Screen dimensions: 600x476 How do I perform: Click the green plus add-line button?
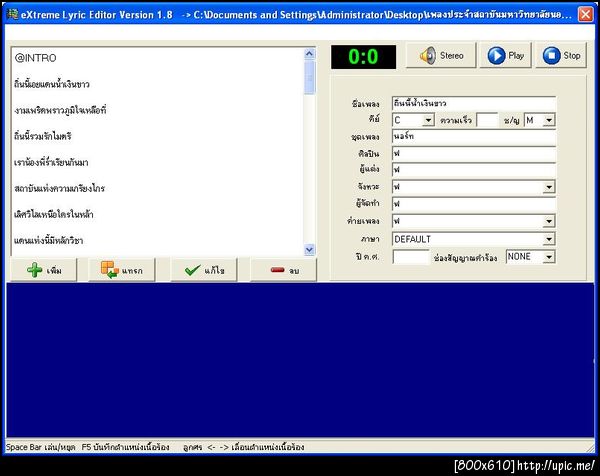pos(44,270)
